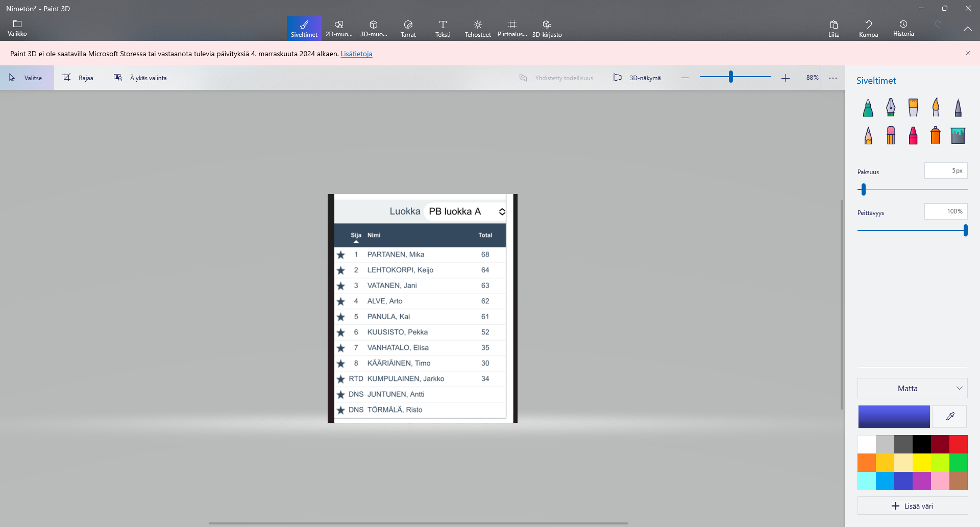Choose the Fill bucket tool
980x527 pixels.
(x=958, y=136)
